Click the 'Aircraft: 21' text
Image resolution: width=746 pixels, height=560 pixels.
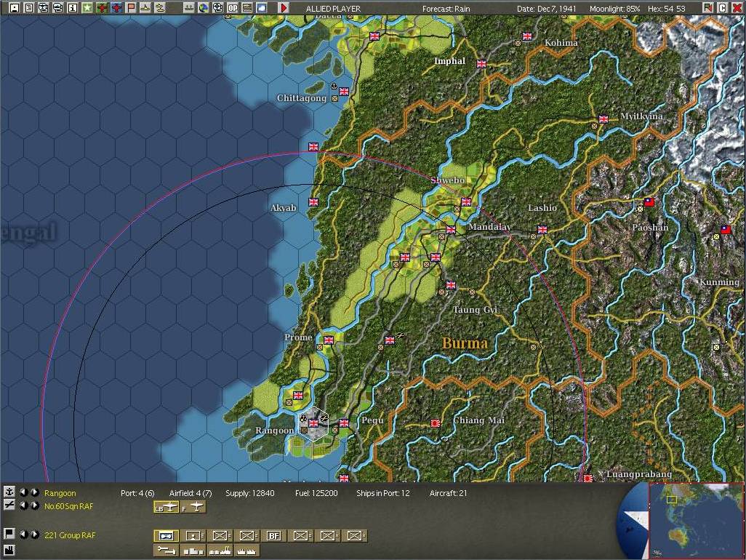click(x=448, y=493)
